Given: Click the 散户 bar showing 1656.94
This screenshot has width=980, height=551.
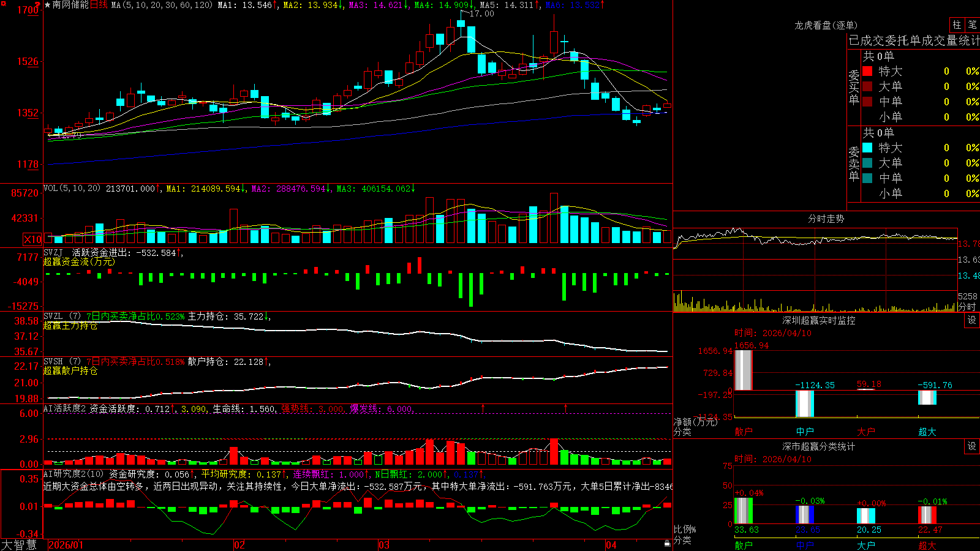Looking at the screenshot, I should click(744, 370).
